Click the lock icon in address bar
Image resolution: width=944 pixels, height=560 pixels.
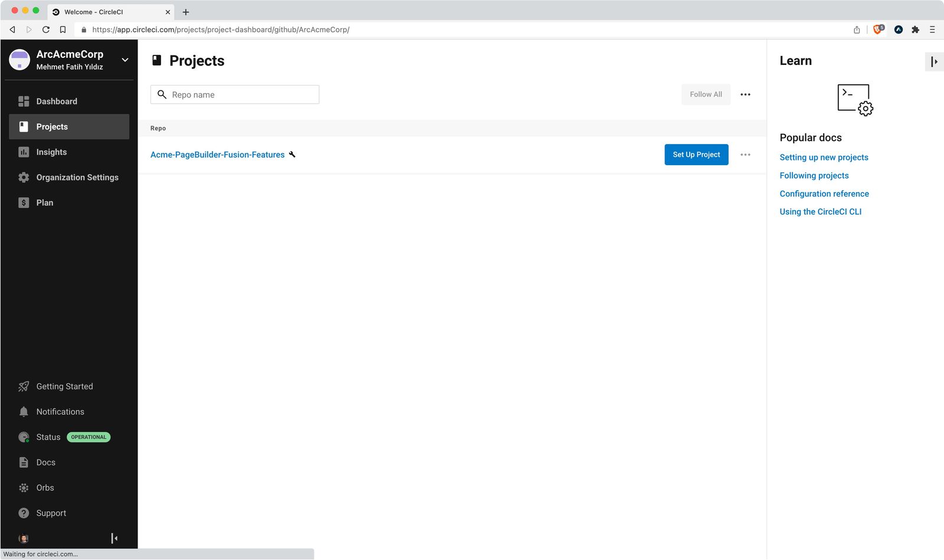point(84,30)
